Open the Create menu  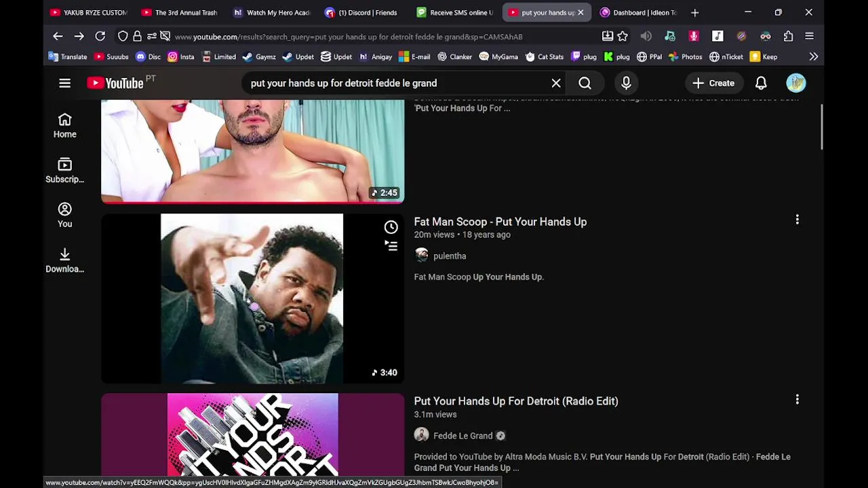(x=713, y=83)
